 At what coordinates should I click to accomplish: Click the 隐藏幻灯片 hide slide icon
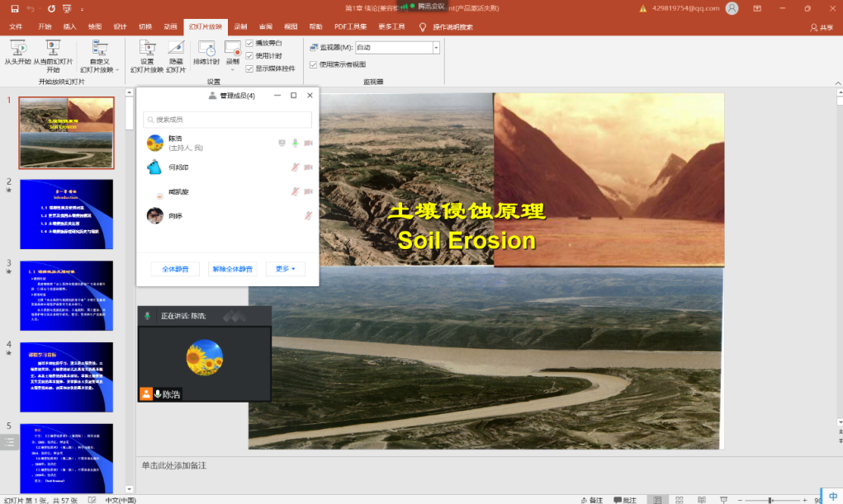[x=176, y=48]
